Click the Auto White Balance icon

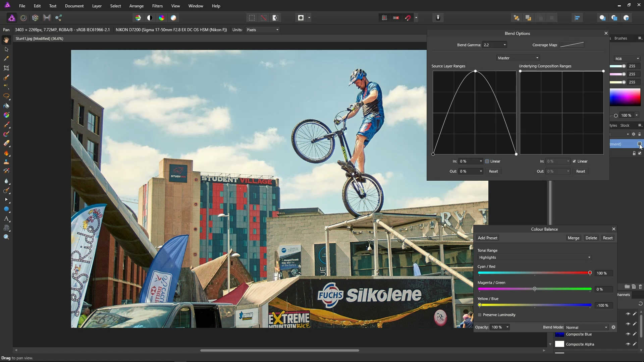pyautogui.click(x=173, y=18)
